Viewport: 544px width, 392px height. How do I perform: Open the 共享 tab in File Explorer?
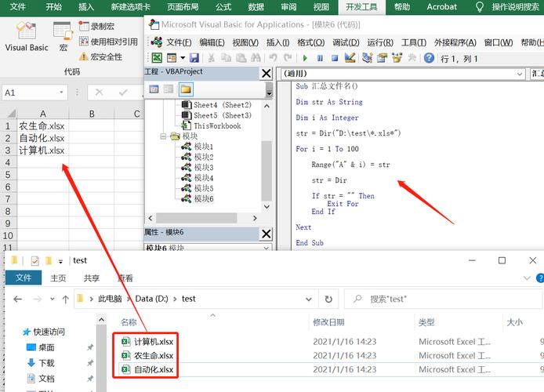pos(92,278)
